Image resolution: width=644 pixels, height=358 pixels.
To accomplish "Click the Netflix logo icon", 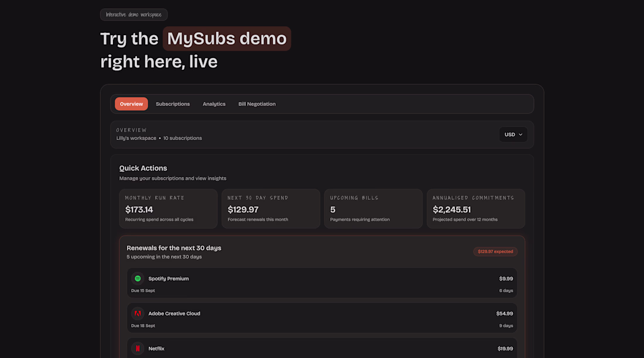I will (138, 349).
